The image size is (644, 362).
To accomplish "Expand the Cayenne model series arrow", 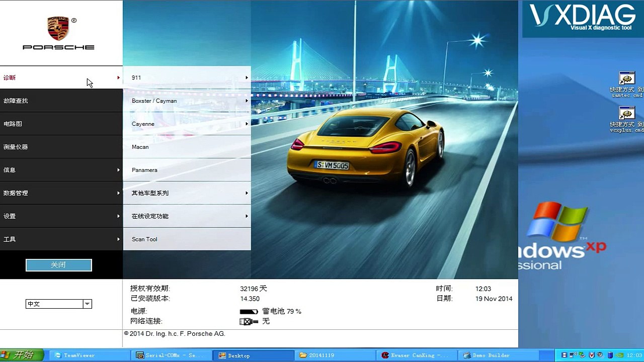I will 247,124.
